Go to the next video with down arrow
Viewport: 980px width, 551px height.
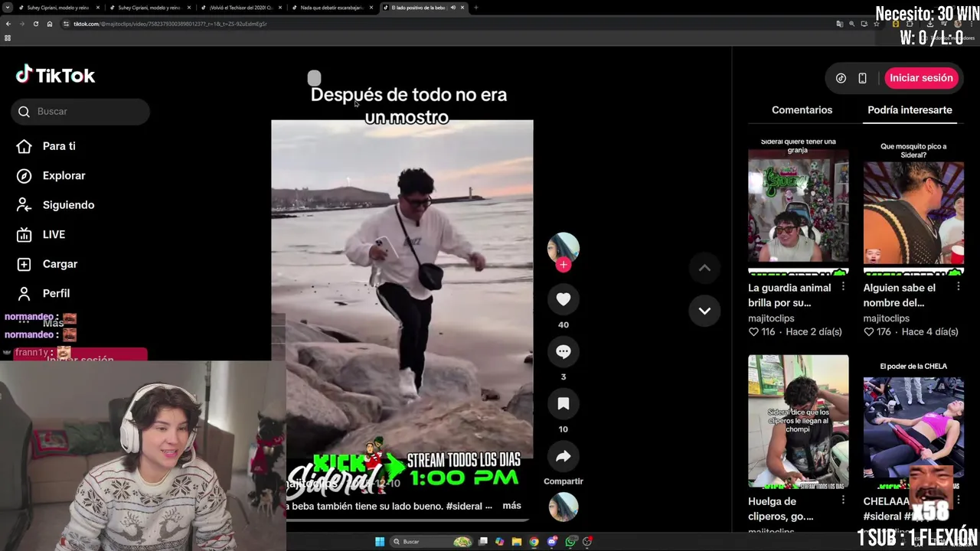point(704,311)
